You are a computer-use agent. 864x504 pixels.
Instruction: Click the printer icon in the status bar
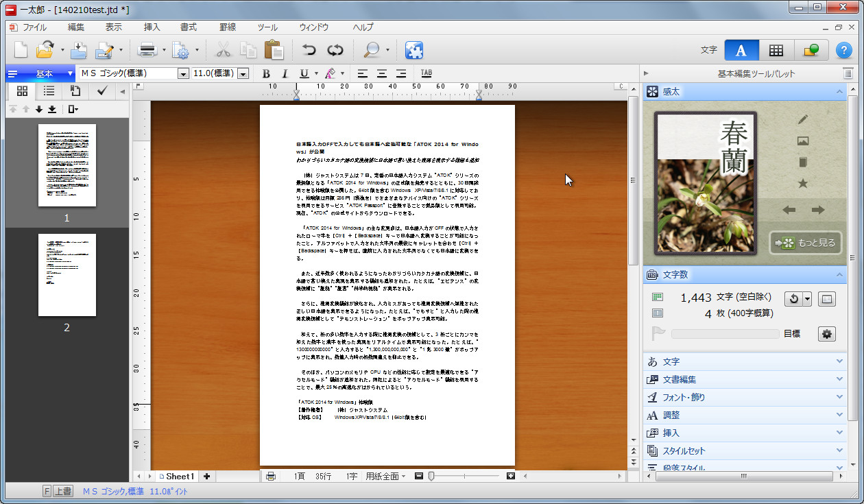tap(271, 476)
